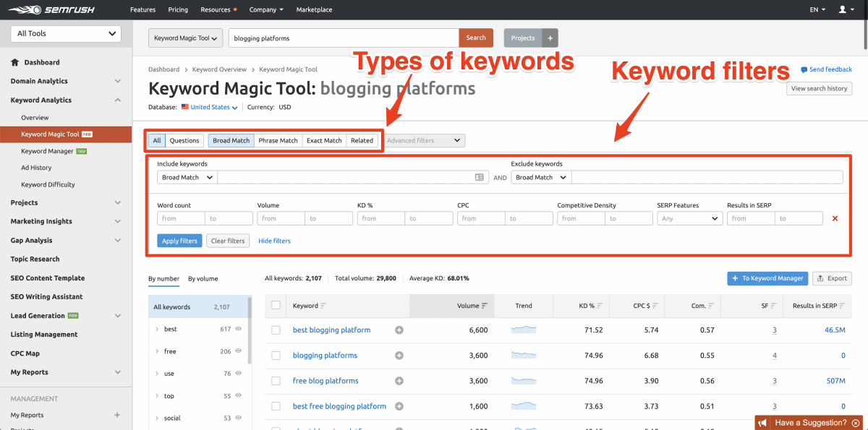Screen dimensions: 868x430
Task: Open the EN language dropdown
Action: tap(818, 10)
